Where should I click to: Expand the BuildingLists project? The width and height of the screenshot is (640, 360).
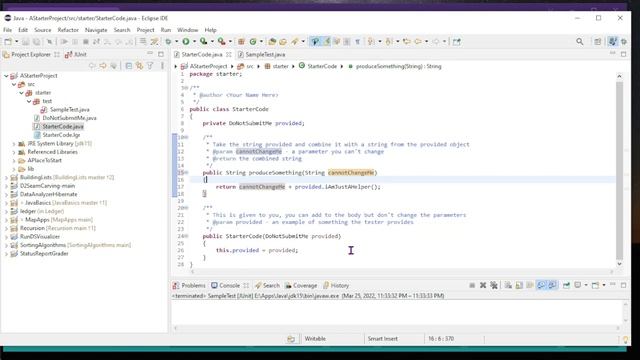pos(6,178)
